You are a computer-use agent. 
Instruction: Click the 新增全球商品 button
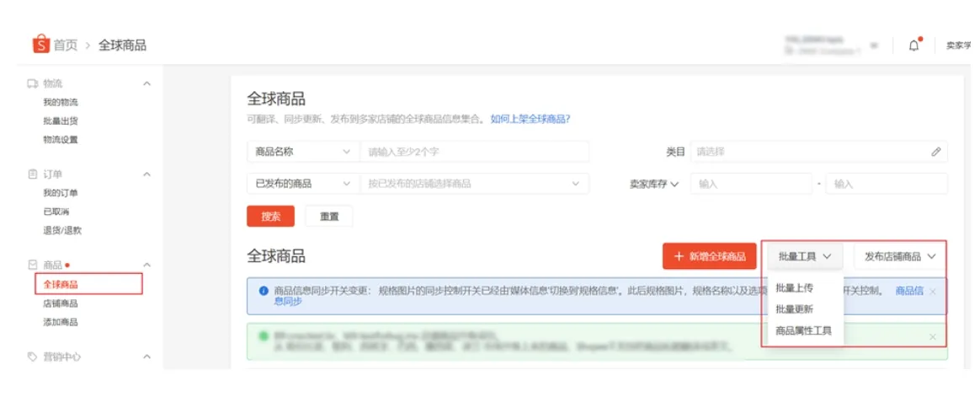pos(711,257)
